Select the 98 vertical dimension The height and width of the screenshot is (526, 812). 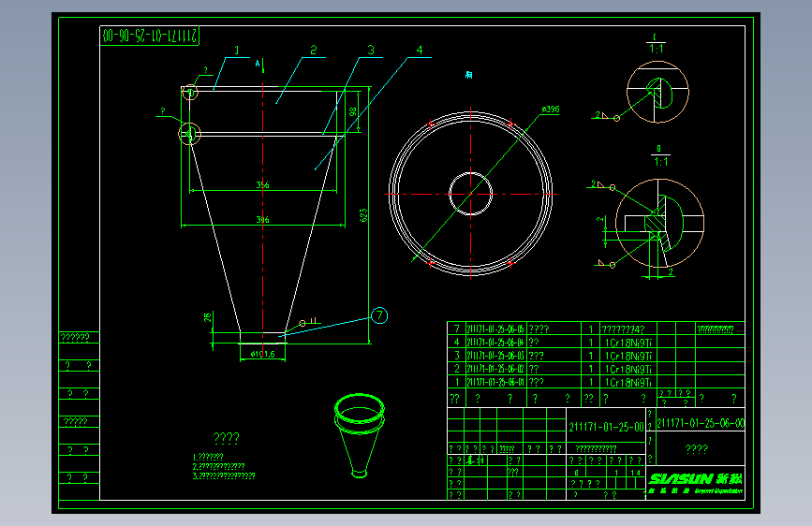[x=353, y=111]
